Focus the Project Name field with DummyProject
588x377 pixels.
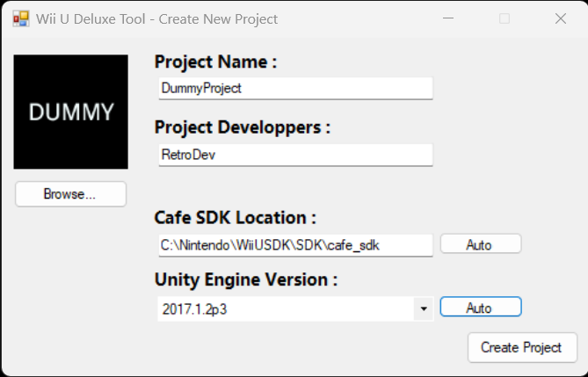tap(295, 89)
